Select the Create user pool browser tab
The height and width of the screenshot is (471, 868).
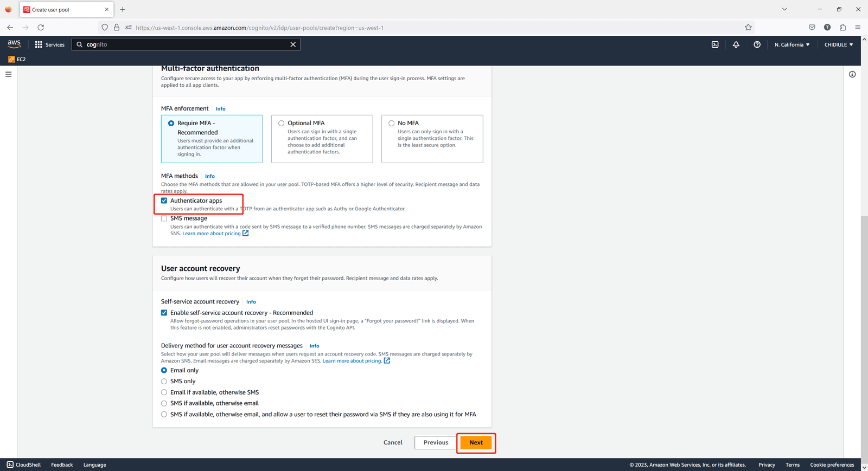67,9
